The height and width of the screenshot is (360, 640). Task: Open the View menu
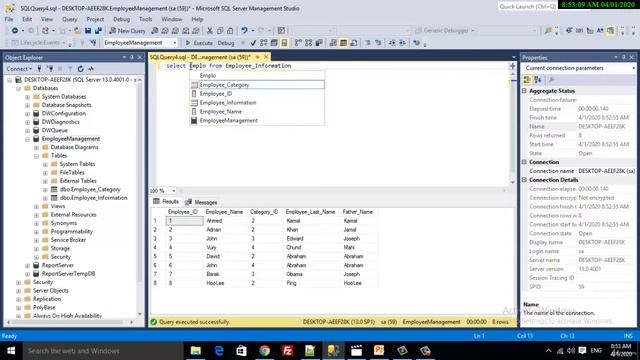tap(47, 19)
